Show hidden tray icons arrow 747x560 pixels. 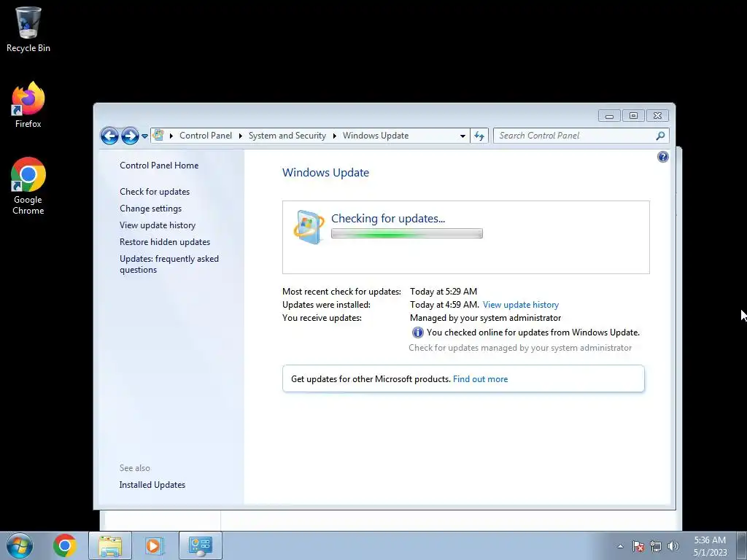[x=620, y=546]
